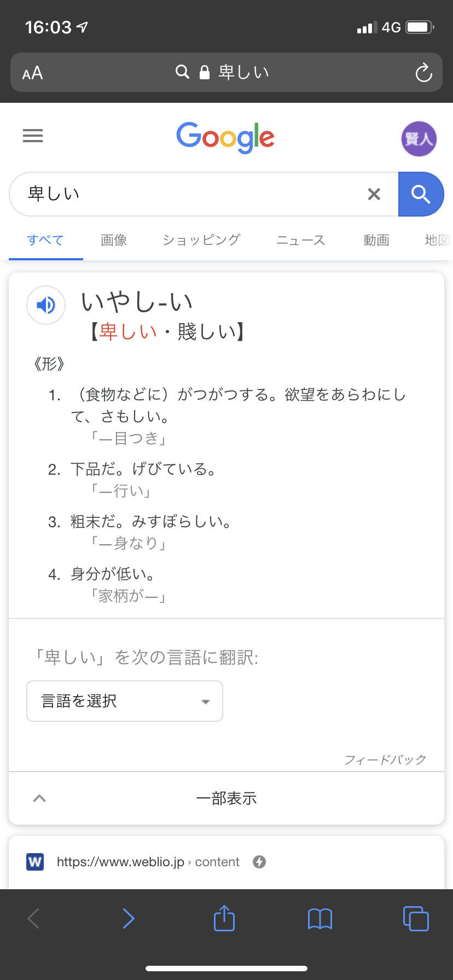Collapse dictionary card via 一部表示

[226, 798]
